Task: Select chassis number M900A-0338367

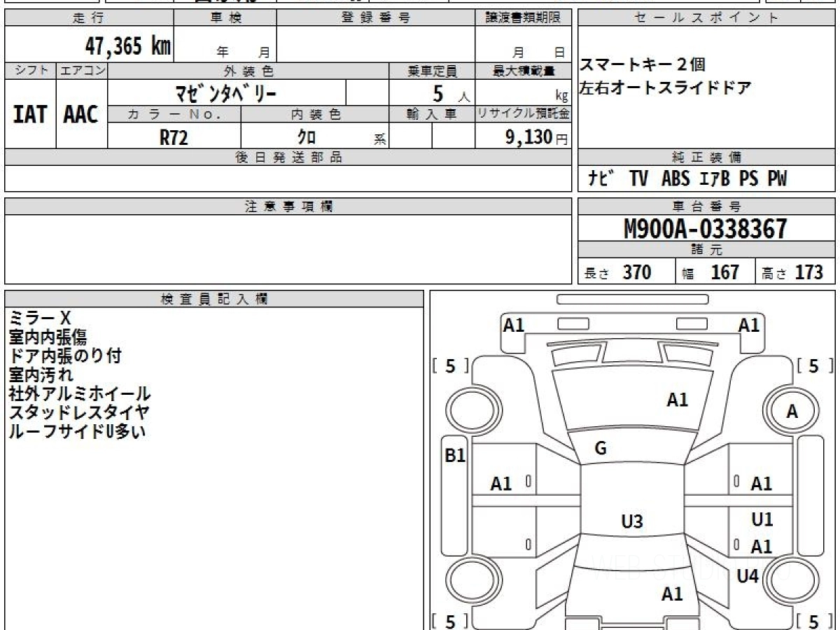Action: point(705,229)
